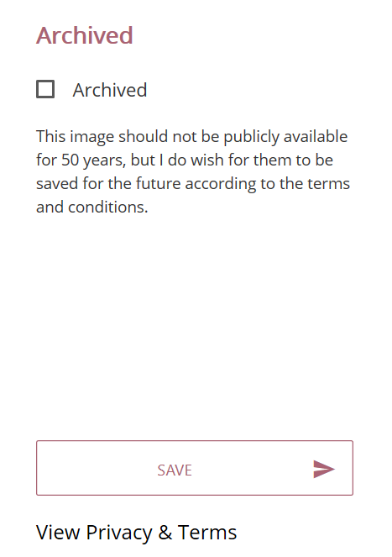Image resolution: width=392 pixels, height=557 pixels.
Task: Click the pink Archived title
Action: pyautogui.click(x=85, y=35)
